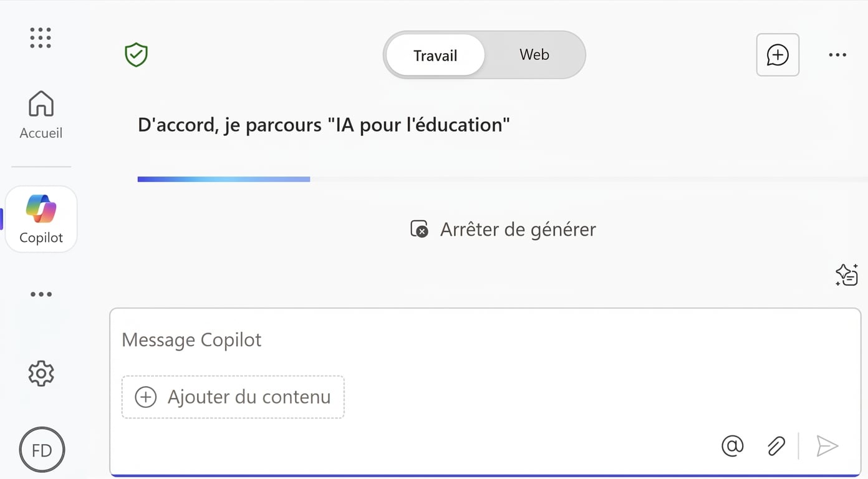This screenshot has height=479, width=868.
Task: Open the prompt suggestions sparkle icon
Action: click(846, 274)
